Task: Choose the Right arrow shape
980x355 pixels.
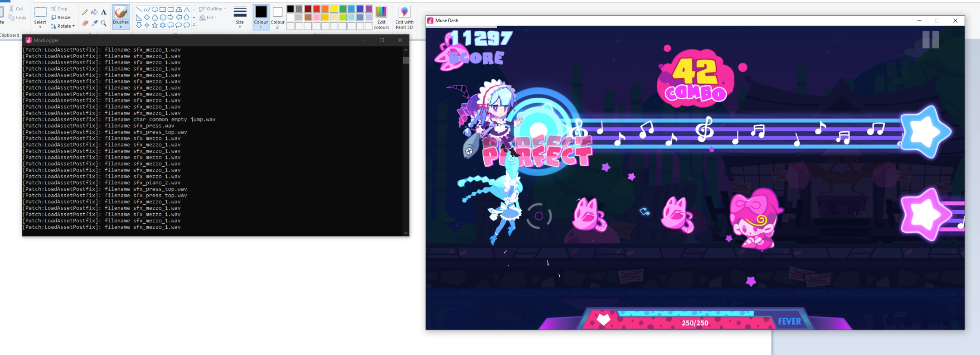Action: click(x=171, y=17)
